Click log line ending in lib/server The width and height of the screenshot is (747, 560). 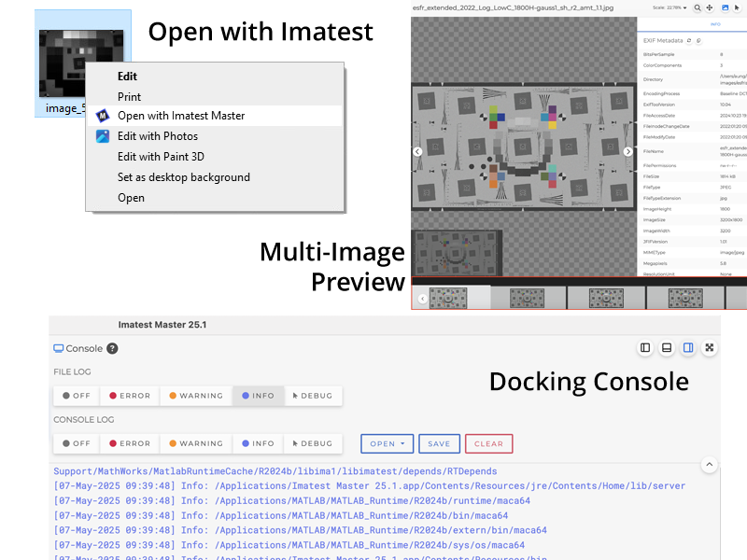pos(370,485)
